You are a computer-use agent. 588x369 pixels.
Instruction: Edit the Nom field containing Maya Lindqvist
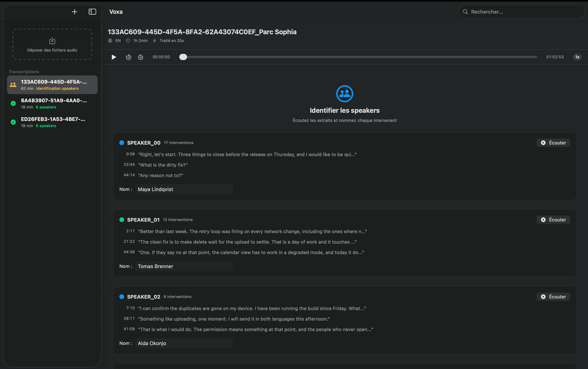[184, 189]
